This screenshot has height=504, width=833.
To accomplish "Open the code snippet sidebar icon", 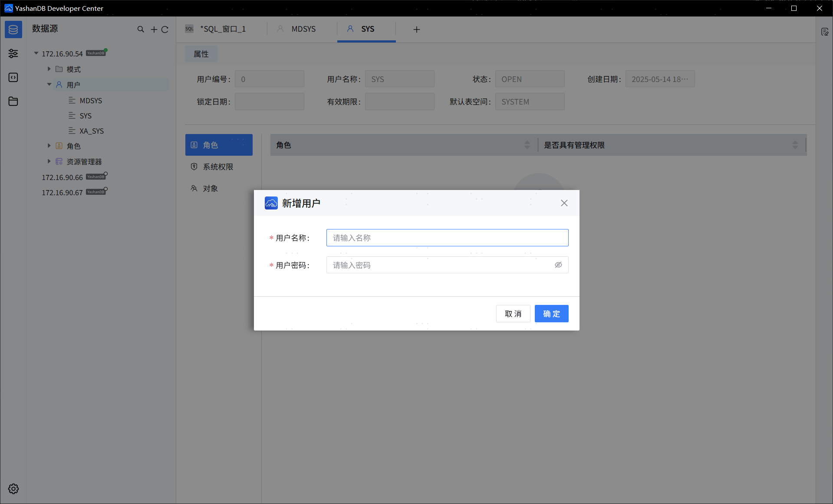I will click(x=13, y=77).
